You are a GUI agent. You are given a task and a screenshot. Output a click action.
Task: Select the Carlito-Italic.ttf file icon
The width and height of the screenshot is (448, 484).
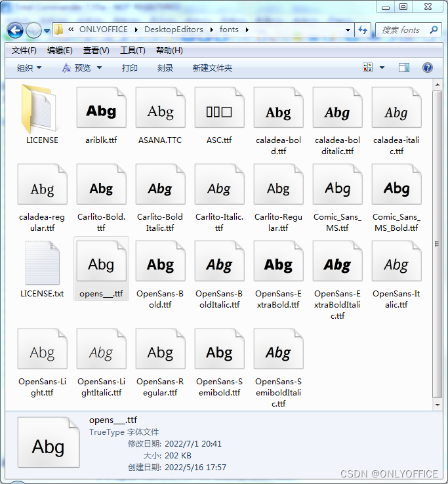[x=219, y=184]
